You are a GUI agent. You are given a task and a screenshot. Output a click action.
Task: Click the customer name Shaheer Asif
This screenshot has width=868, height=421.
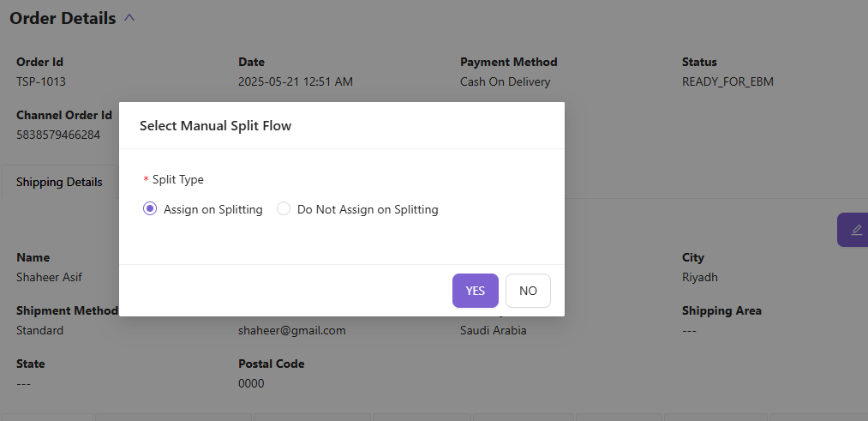[x=50, y=278]
